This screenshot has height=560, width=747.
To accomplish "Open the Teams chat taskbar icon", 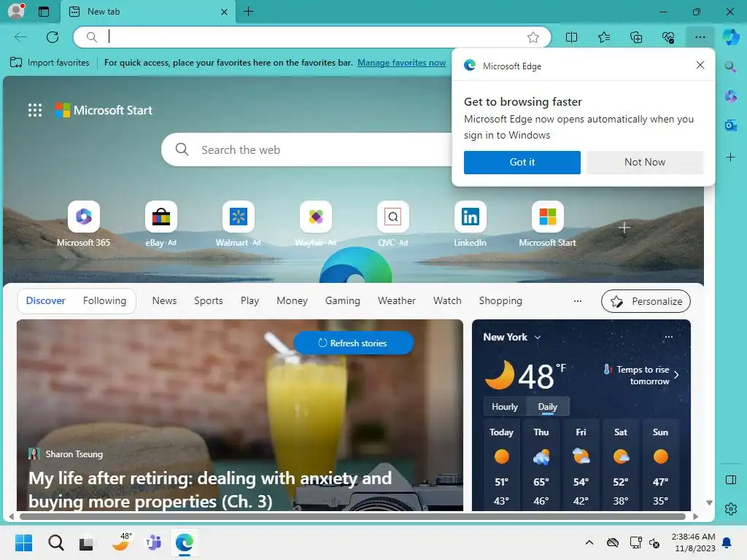I will pos(153,542).
